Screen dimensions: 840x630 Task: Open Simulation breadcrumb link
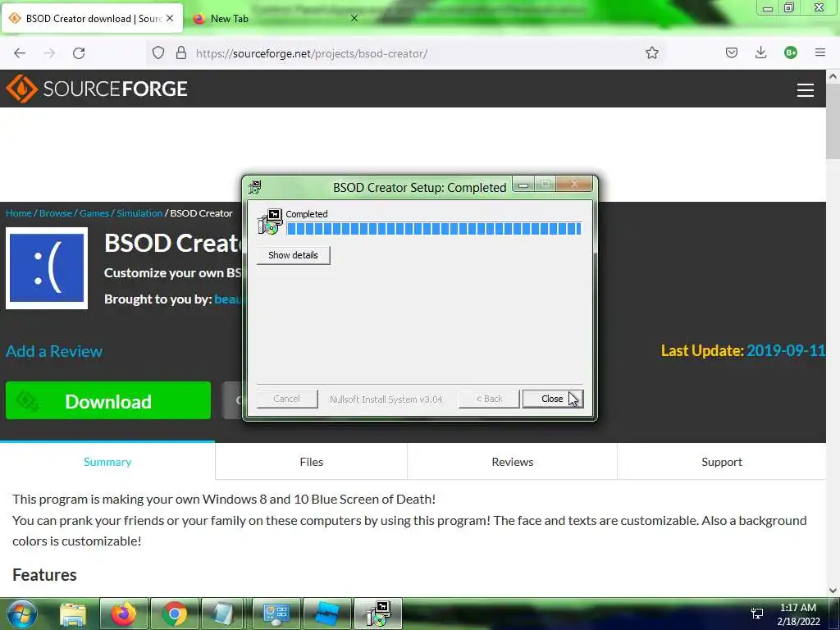click(x=139, y=213)
